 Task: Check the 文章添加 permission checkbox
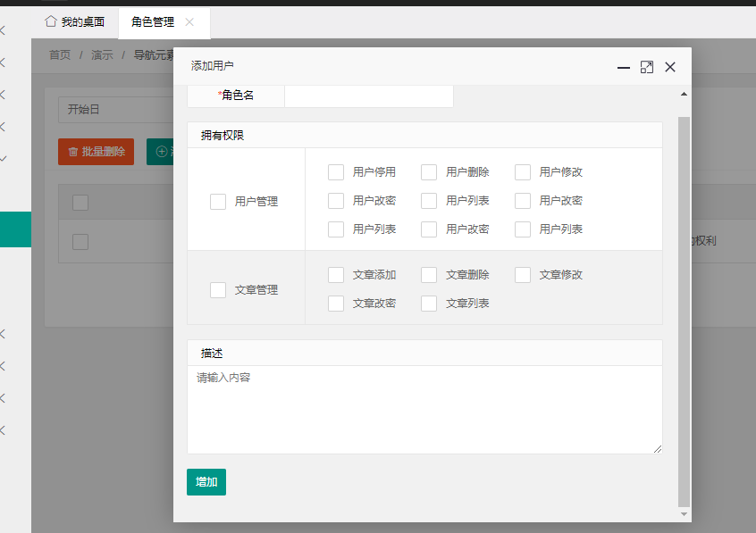(x=335, y=274)
